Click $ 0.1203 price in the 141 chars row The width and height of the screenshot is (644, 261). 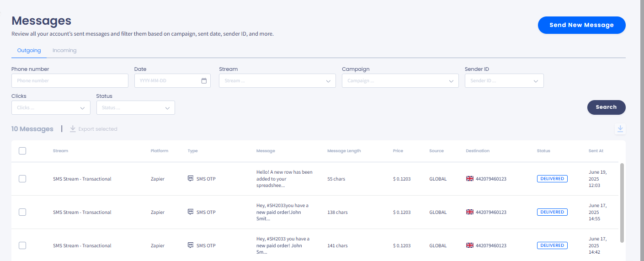(x=402, y=245)
